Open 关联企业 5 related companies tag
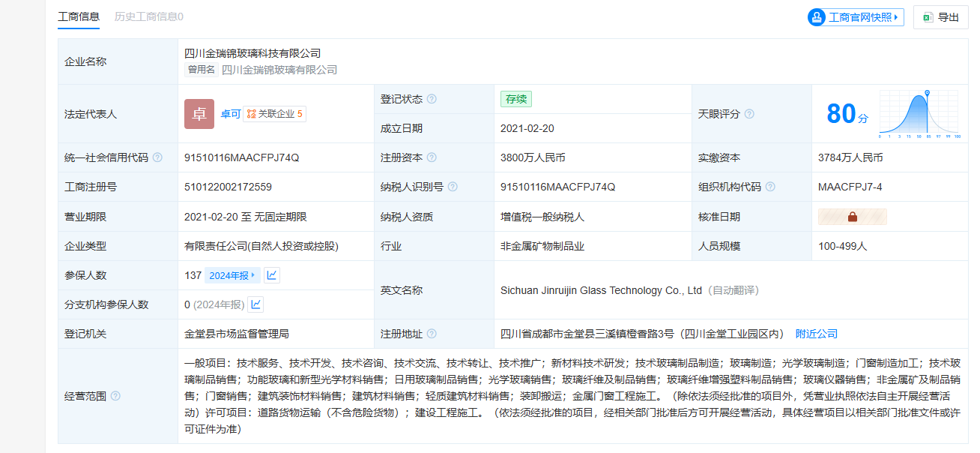Screen dimensions: 980x453 coord(275,114)
